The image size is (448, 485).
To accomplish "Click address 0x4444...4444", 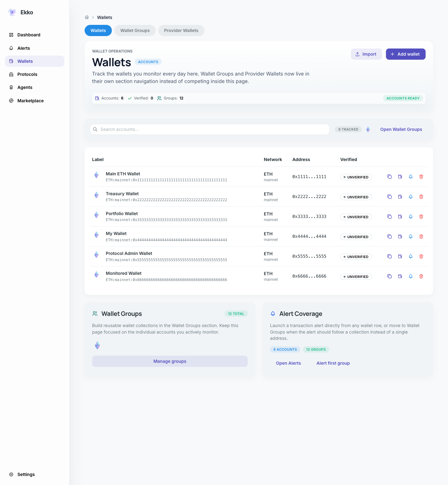I will 309,236.
